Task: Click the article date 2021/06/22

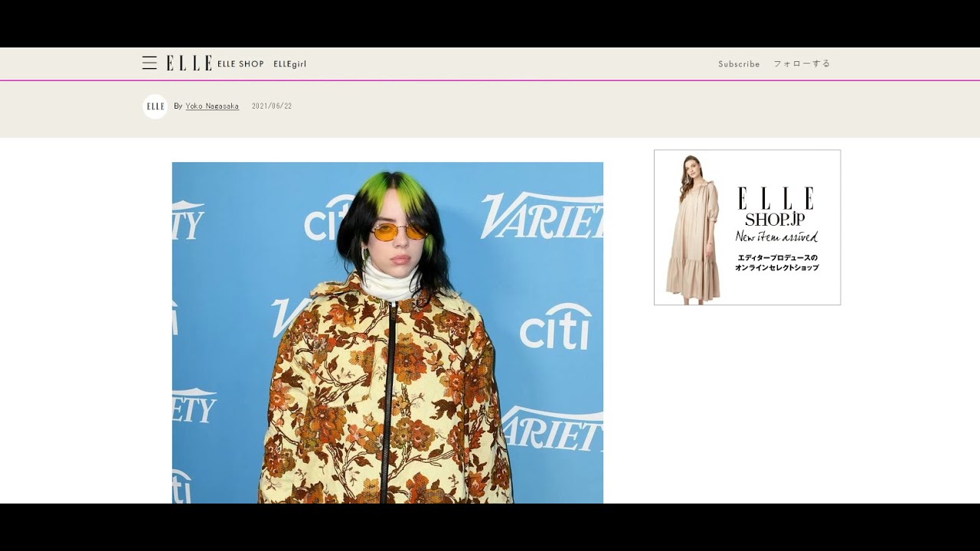Action: [272, 106]
